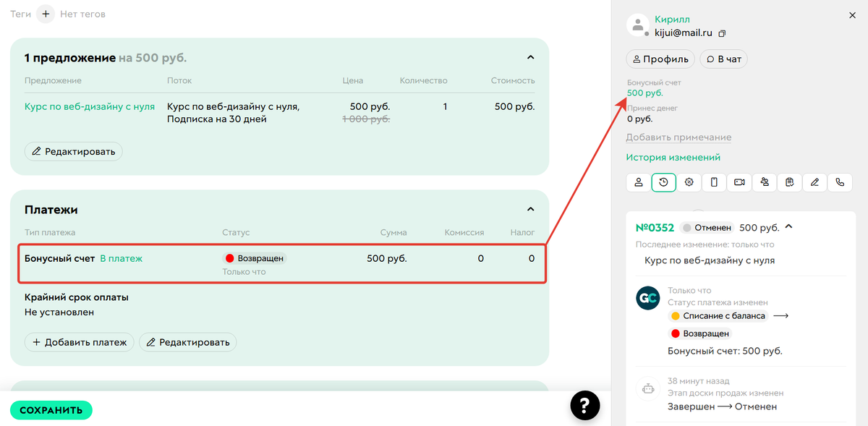Click the 'Списание с баланса' status label
This screenshot has height=426, width=868.
click(718, 316)
